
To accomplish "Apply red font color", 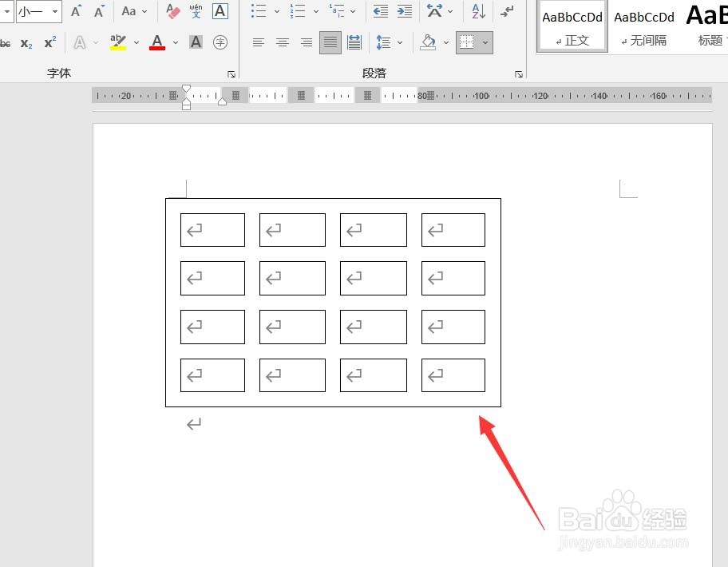I will tap(157, 42).
